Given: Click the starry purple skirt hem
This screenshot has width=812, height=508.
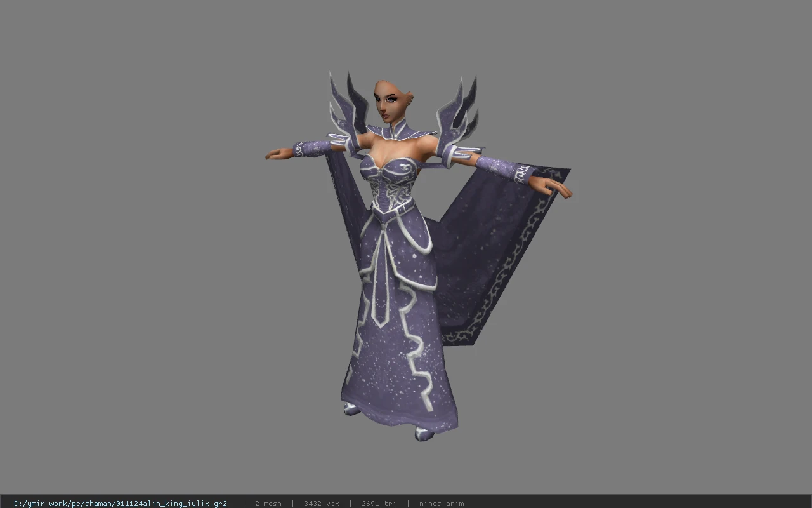Looking at the screenshot, I should (x=400, y=406).
